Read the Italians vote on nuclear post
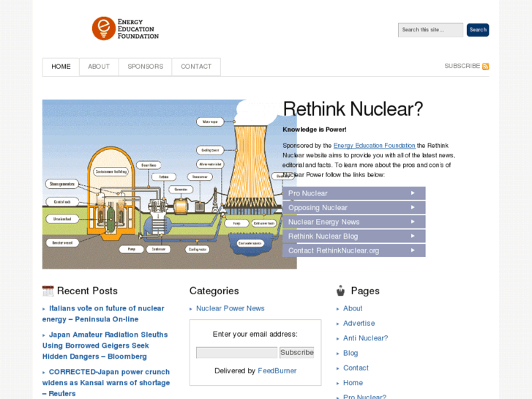 [103, 314]
